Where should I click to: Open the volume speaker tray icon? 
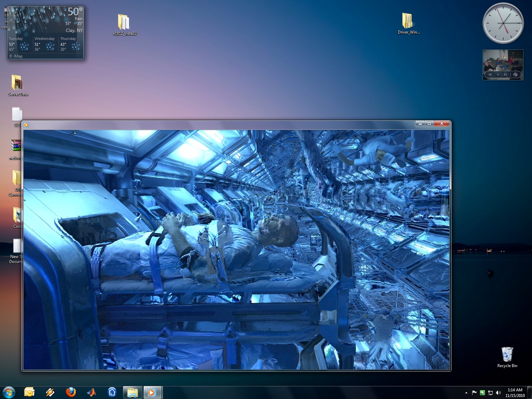[498, 393]
